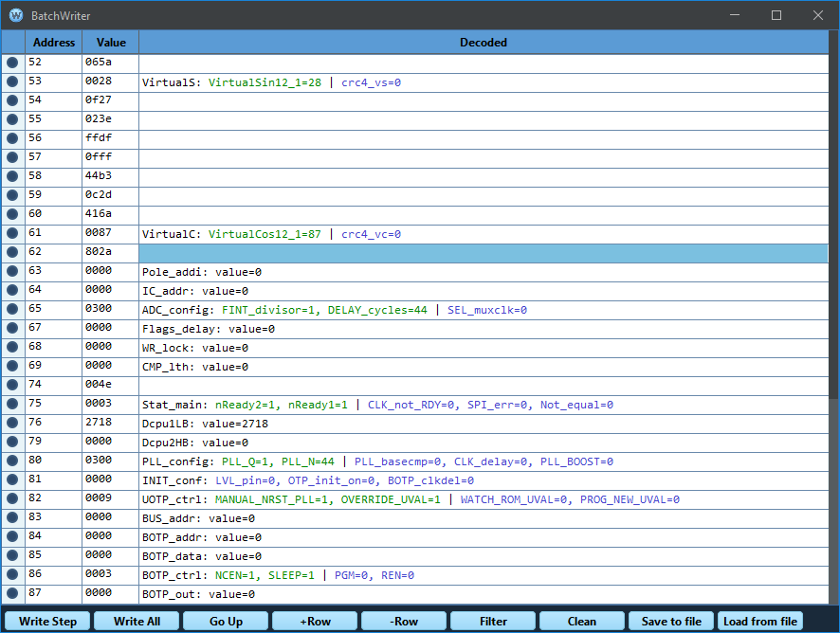This screenshot has height=633, width=840.
Task: Toggle the round marker on address 86 row
Action: click(12, 574)
